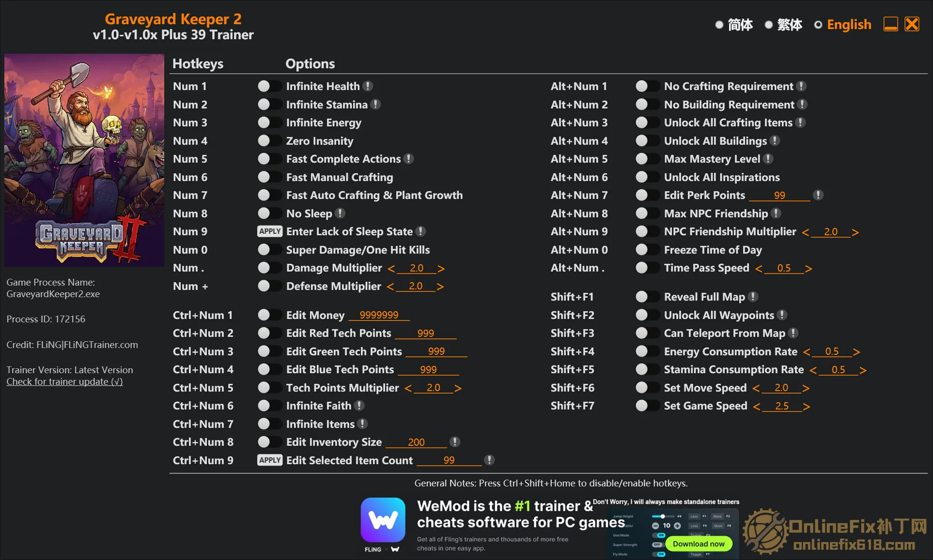Toggle Fast Auto Crafting & Plant Growth
Viewport: 933px width, 560px height.
point(269,195)
